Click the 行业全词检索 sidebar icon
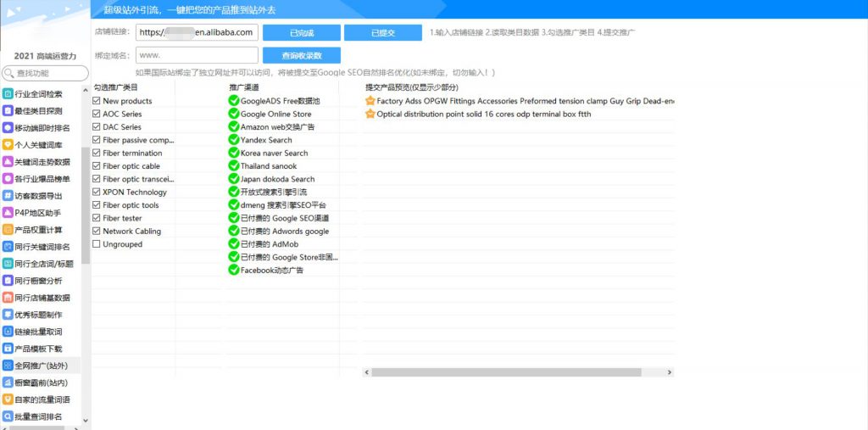The width and height of the screenshot is (868, 430). [x=8, y=94]
